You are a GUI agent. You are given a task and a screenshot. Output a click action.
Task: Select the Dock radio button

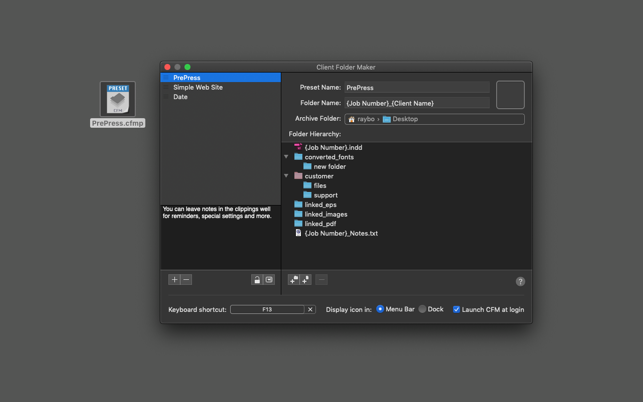pos(422,310)
